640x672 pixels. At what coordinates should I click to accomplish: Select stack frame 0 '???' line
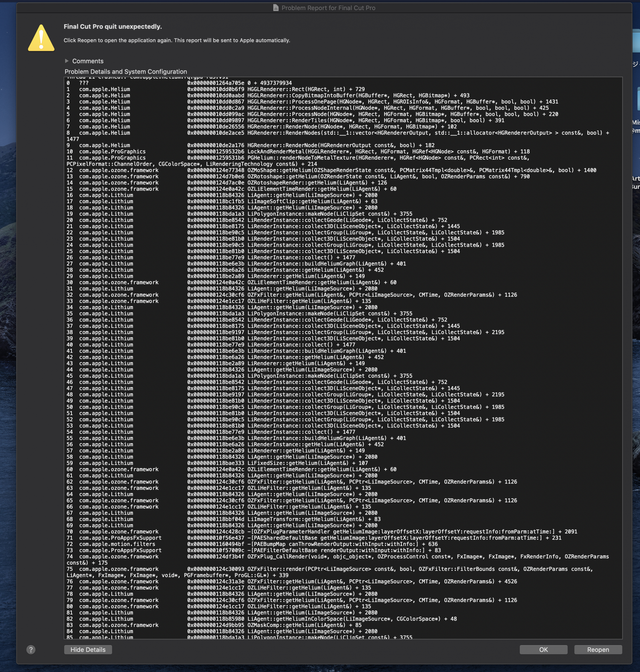point(179,83)
